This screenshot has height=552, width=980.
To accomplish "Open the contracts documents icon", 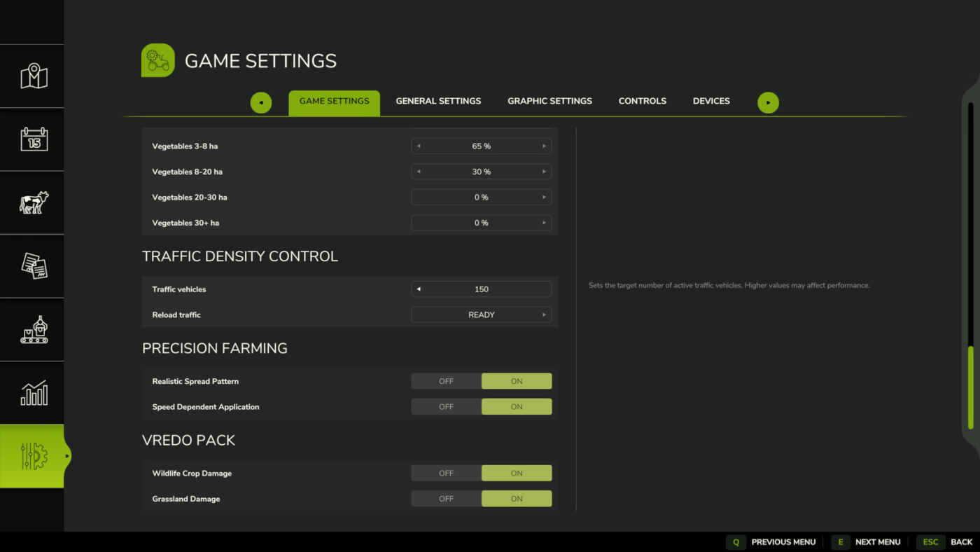I will (x=34, y=266).
